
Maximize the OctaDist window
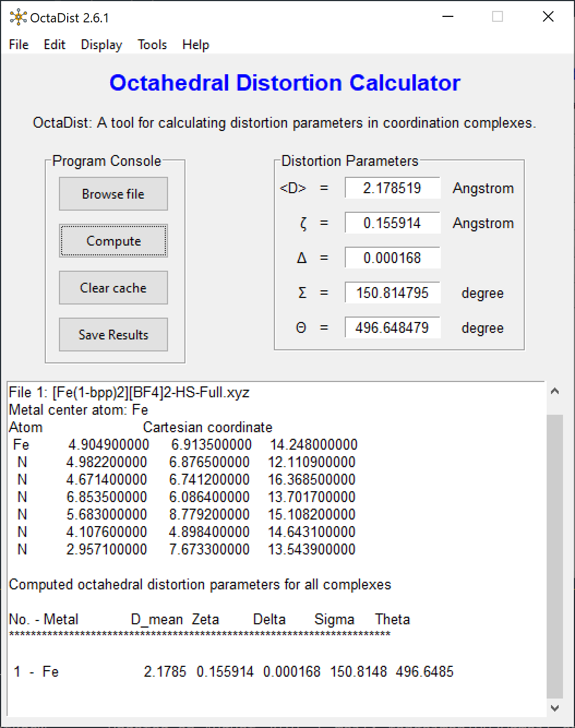tap(498, 17)
